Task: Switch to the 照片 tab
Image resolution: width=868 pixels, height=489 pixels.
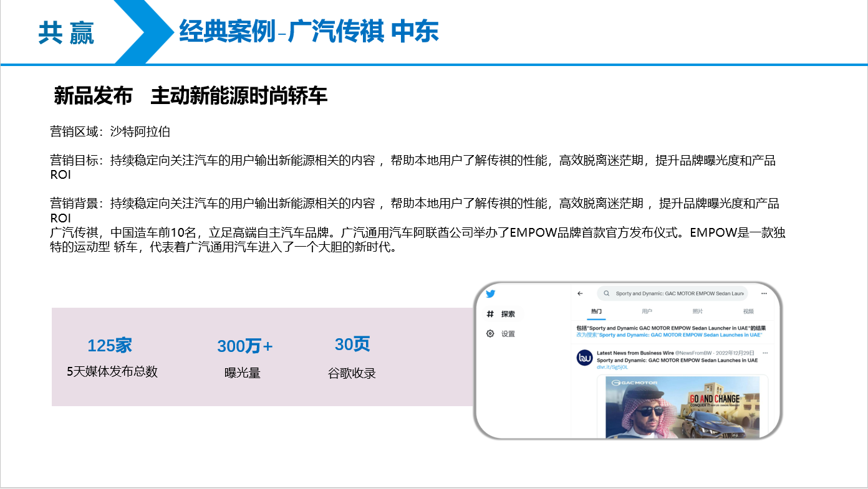Action: pyautogui.click(x=698, y=311)
